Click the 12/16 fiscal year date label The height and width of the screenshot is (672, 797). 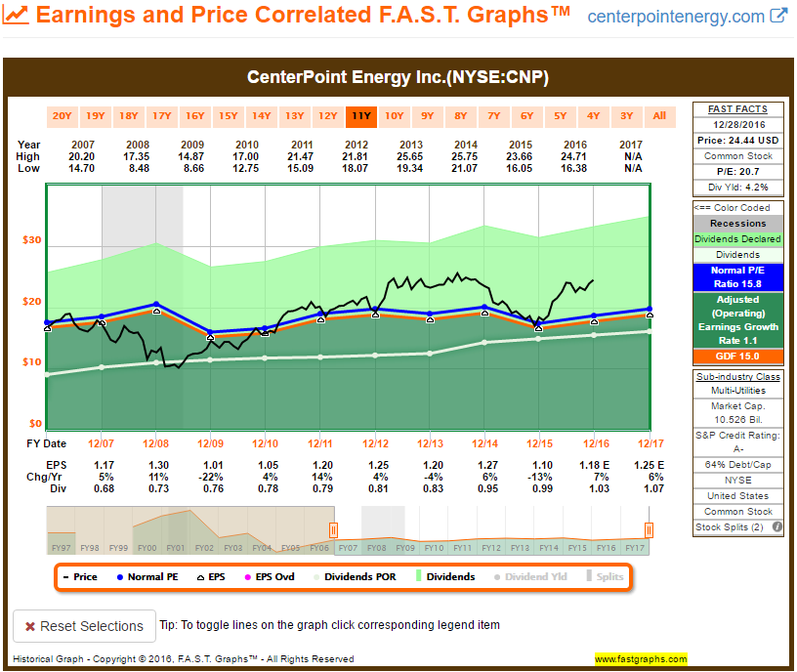click(596, 443)
